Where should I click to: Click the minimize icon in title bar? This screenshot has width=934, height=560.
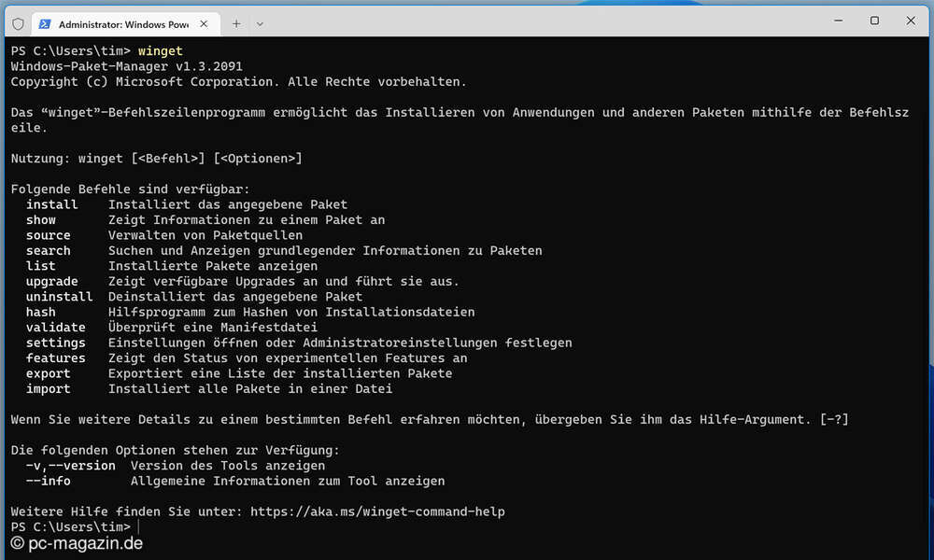[838, 21]
